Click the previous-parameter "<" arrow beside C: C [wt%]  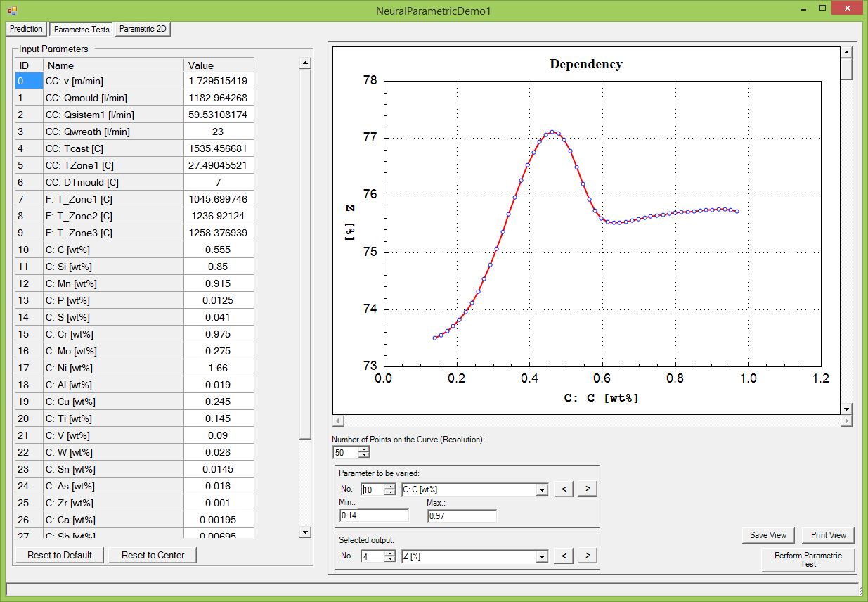pyautogui.click(x=563, y=488)
